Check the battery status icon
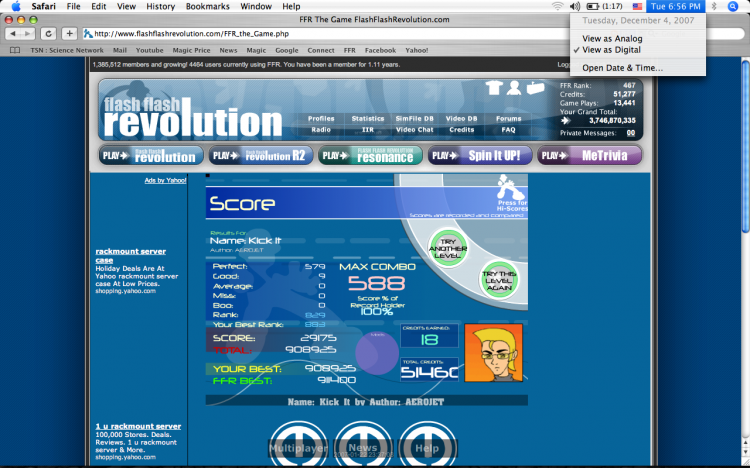Viewport: 750px width, 468px height. [x=593, y=6]
